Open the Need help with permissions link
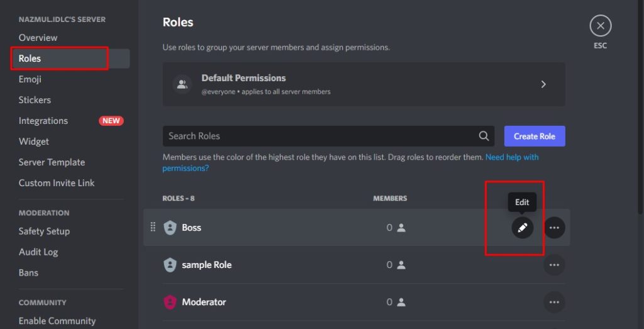 point(350,163)
